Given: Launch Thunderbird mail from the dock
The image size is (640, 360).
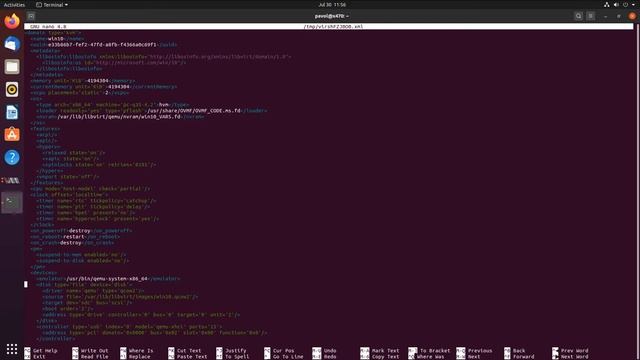Looking at the screenshot, I should tap(12, 44).
